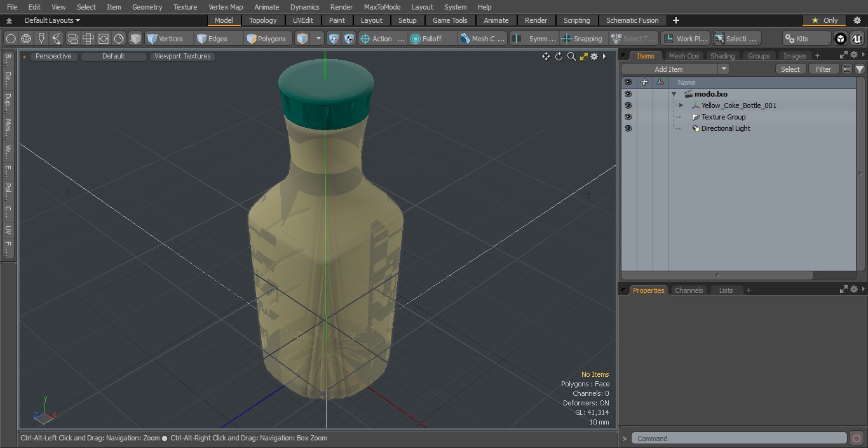Click the Unity cube icon

tap(841, 39)
